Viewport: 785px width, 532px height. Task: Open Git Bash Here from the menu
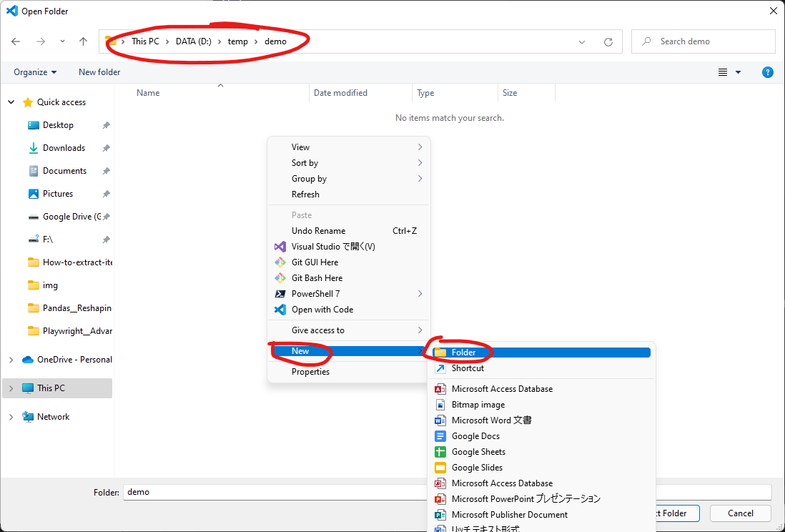[x=317, y=277]
